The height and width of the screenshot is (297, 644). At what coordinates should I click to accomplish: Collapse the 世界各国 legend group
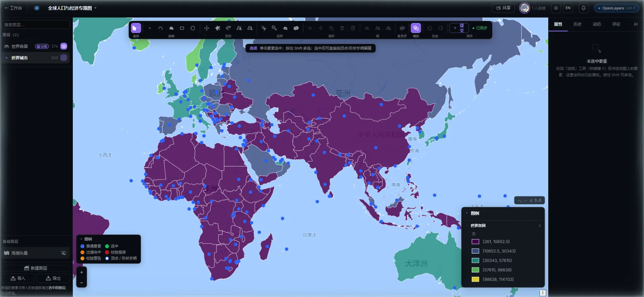[x=467, y=226]
